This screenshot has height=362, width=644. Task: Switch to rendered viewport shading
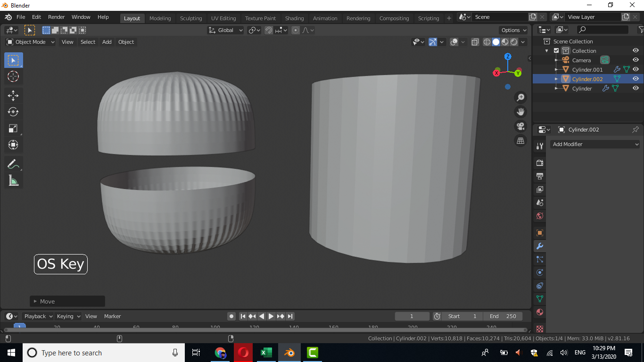pos(513,42)
